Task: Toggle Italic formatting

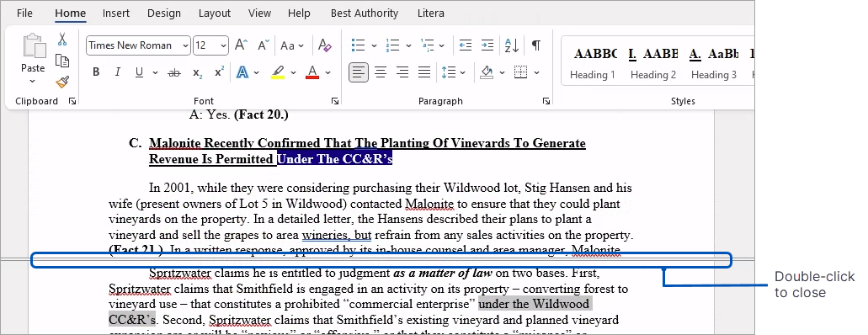Action: point(117,72)
